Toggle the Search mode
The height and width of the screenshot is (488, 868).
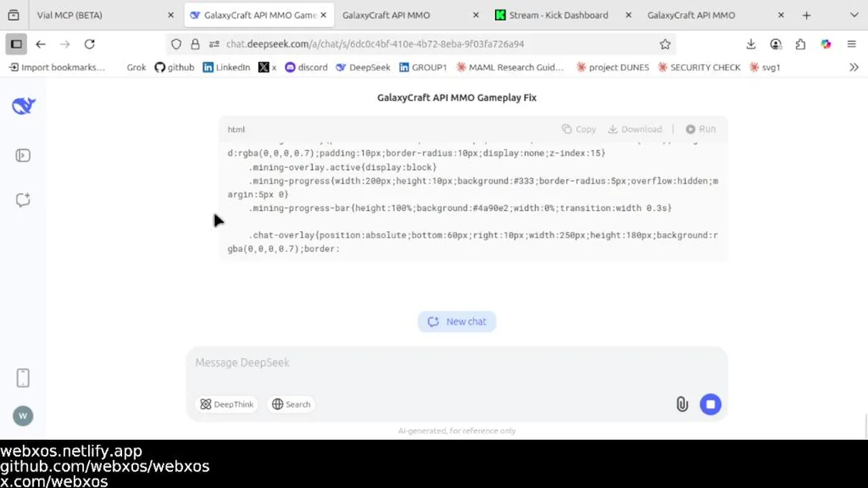pos(291,404)
